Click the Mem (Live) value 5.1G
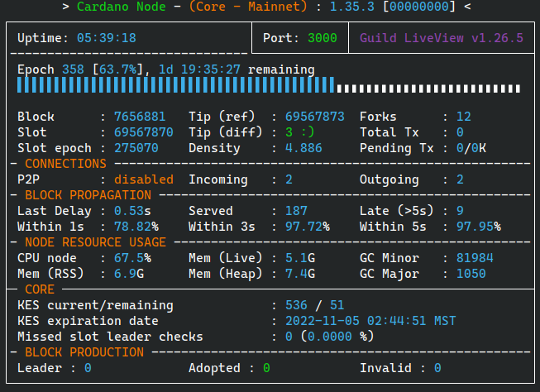Viewport: 540px width, 392px height. pos(300,258)
